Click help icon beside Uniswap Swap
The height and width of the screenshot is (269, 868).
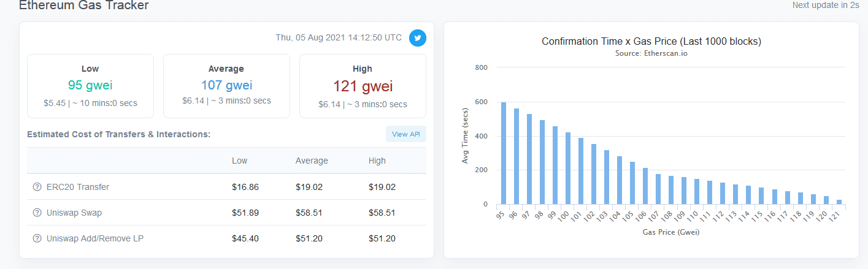tap(37, 213)
